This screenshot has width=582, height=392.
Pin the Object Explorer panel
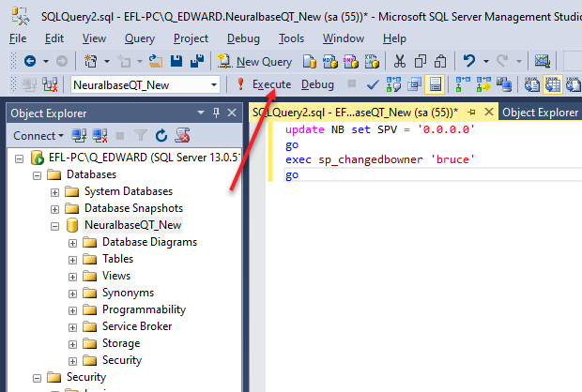coord(217,113)
